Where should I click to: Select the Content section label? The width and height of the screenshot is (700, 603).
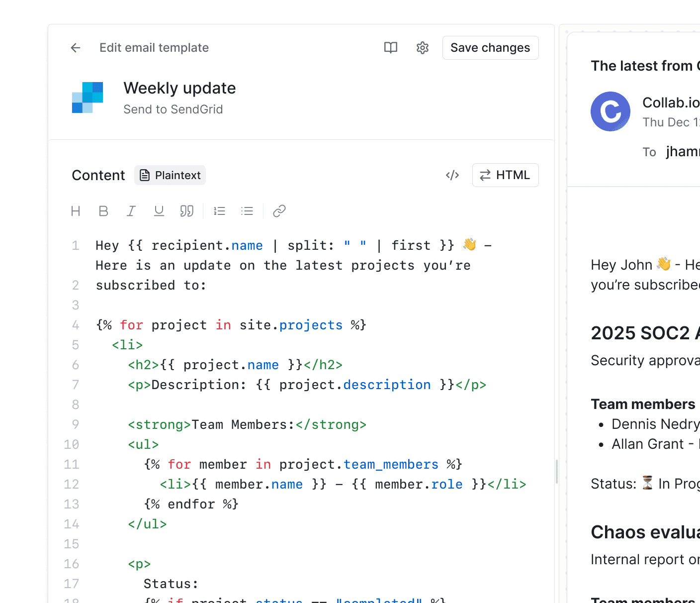(98, 175)
